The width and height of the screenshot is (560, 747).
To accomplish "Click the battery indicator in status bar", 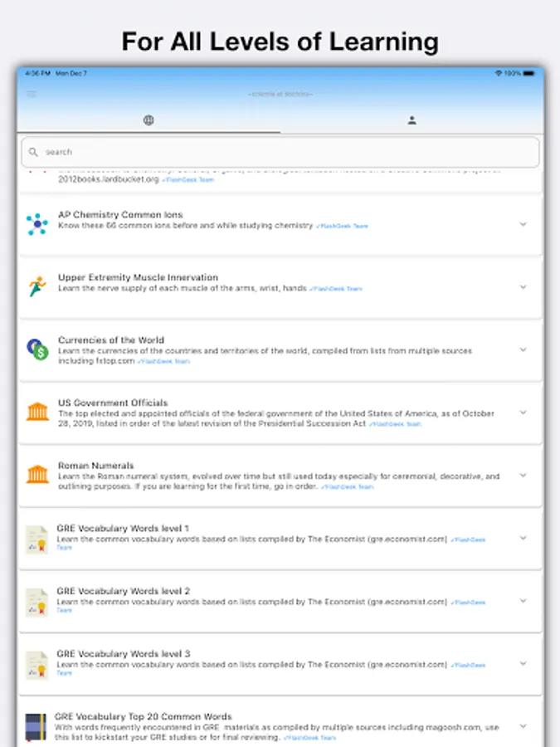I will point(529,73).
